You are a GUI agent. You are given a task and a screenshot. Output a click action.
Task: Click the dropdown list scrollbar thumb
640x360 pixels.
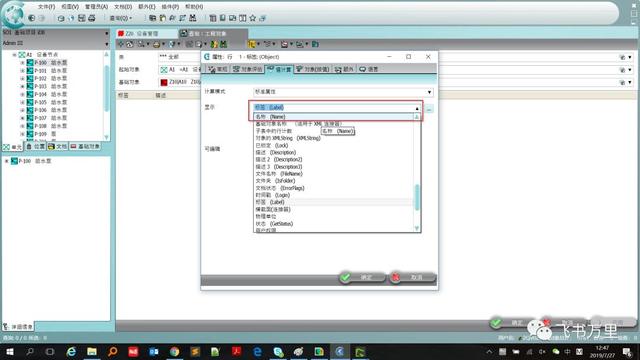pos(417,198)
